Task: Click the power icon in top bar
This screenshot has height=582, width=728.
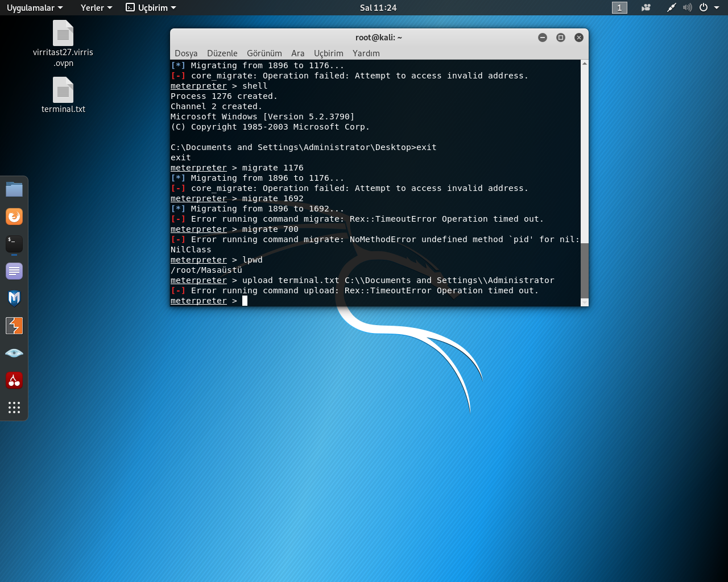Action: [x=704, y=7]
